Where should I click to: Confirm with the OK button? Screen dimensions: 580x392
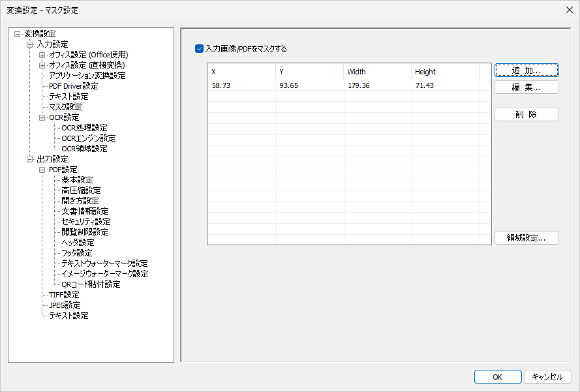497,377
